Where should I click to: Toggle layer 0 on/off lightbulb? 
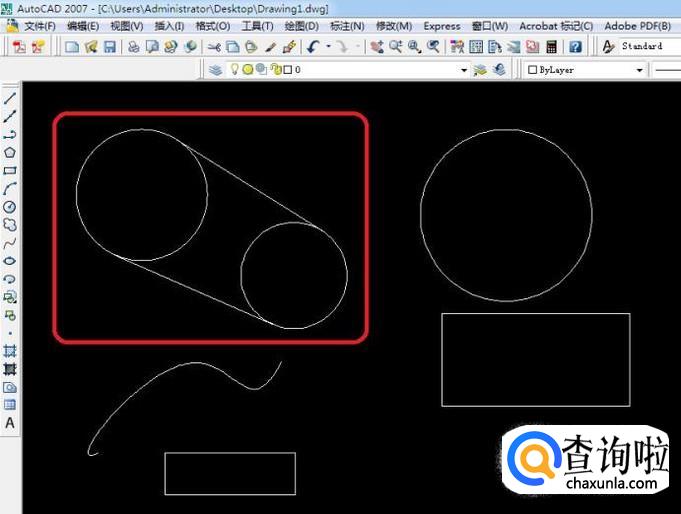point(235,69)
